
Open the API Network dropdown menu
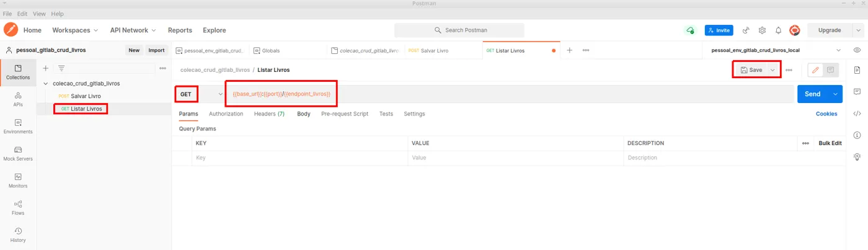point(133,30)
